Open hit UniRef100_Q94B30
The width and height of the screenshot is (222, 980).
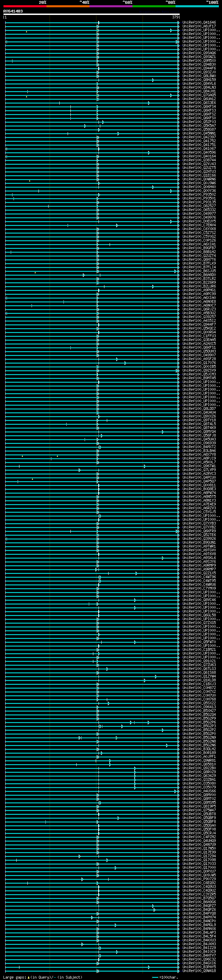point(199,65)
